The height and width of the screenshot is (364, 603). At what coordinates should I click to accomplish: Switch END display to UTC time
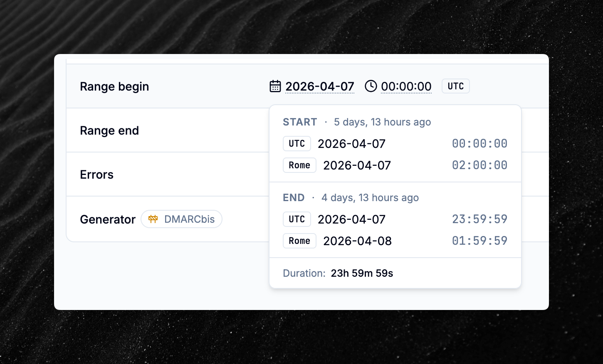[297, 219]
